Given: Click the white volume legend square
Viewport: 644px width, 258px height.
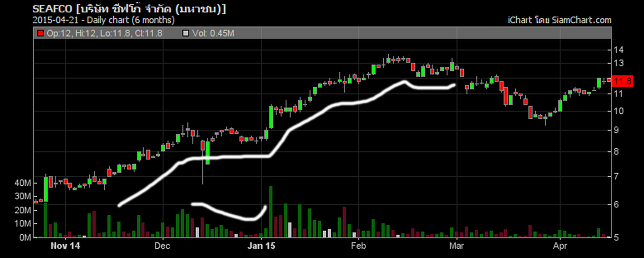Looking at the screenshot, I should (185, 33).
